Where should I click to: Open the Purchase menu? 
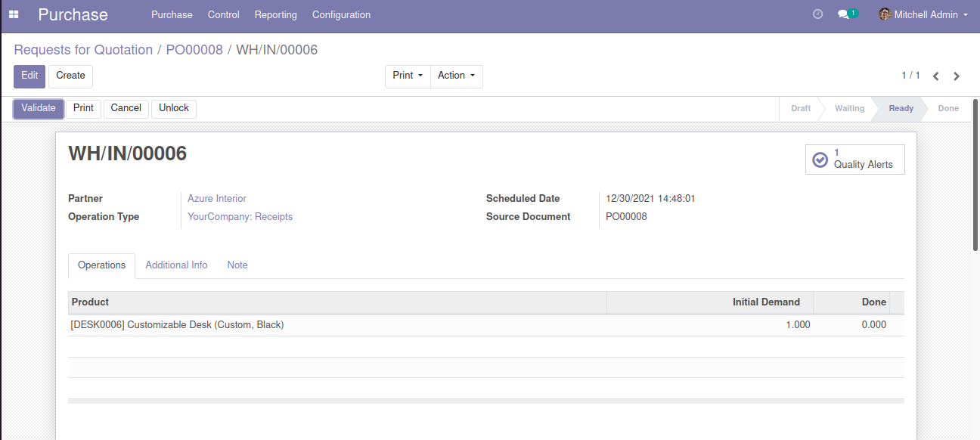(172, 14)
